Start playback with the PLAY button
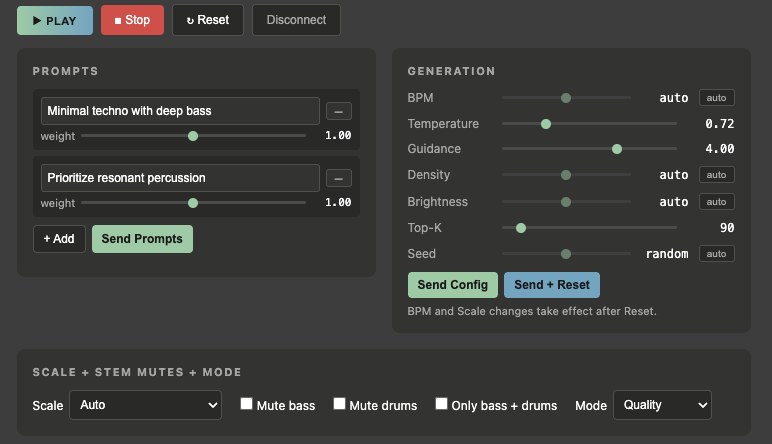This screenshot has width=772, height=444. point(55,20)
